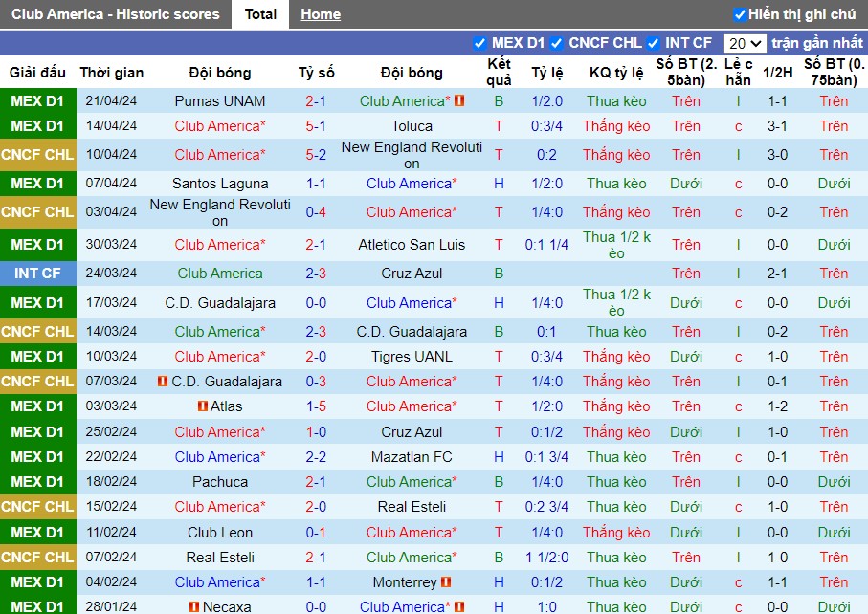This screenshot has height=614, width=868.
Task: Click 'Thắng kèo' result for Toluca match
Action: tap(616, 126)
